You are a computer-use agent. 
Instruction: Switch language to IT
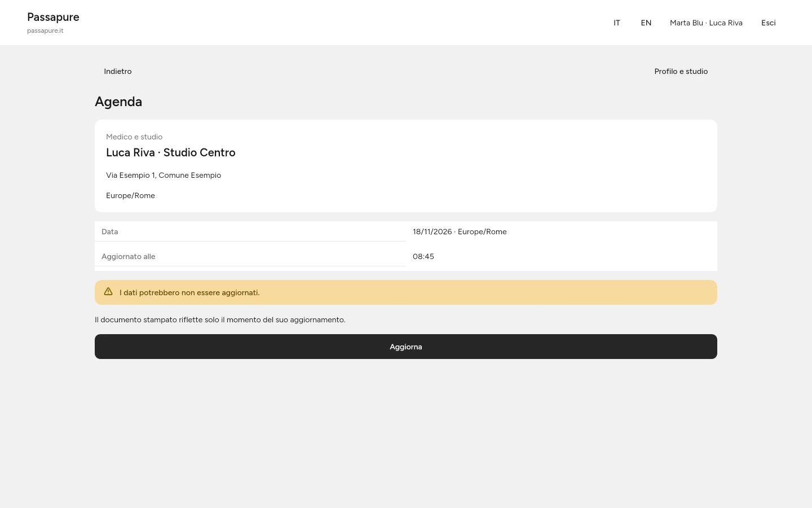[617, 23]
